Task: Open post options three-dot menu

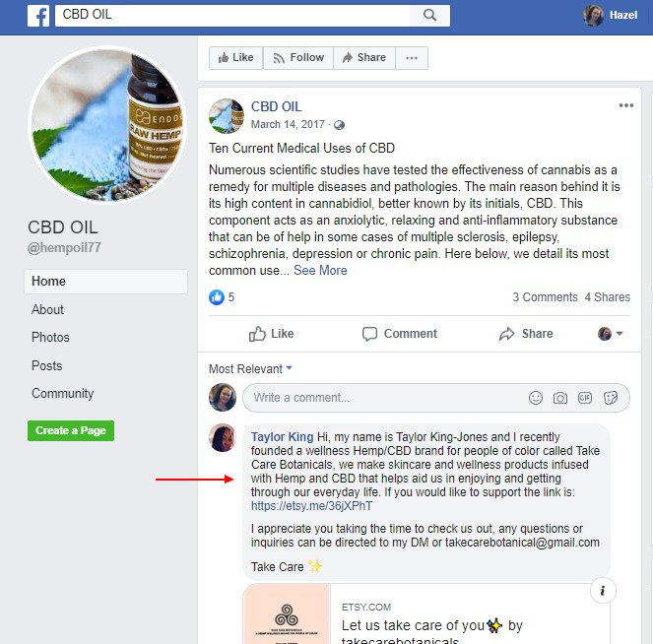Action: [626, 105]
